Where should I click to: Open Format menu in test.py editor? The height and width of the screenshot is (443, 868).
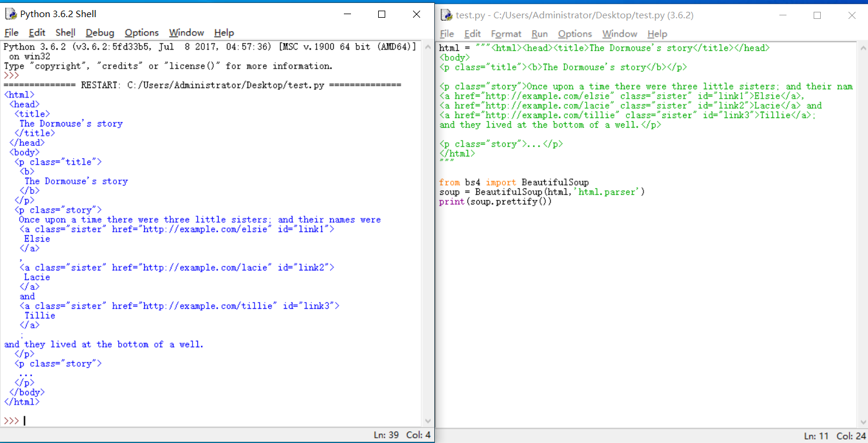coord(506,34)
